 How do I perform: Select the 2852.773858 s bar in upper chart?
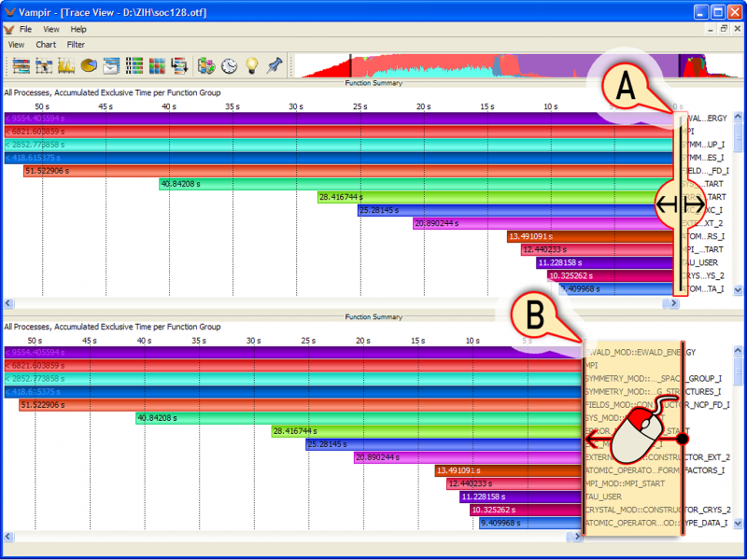pos(340,145)
